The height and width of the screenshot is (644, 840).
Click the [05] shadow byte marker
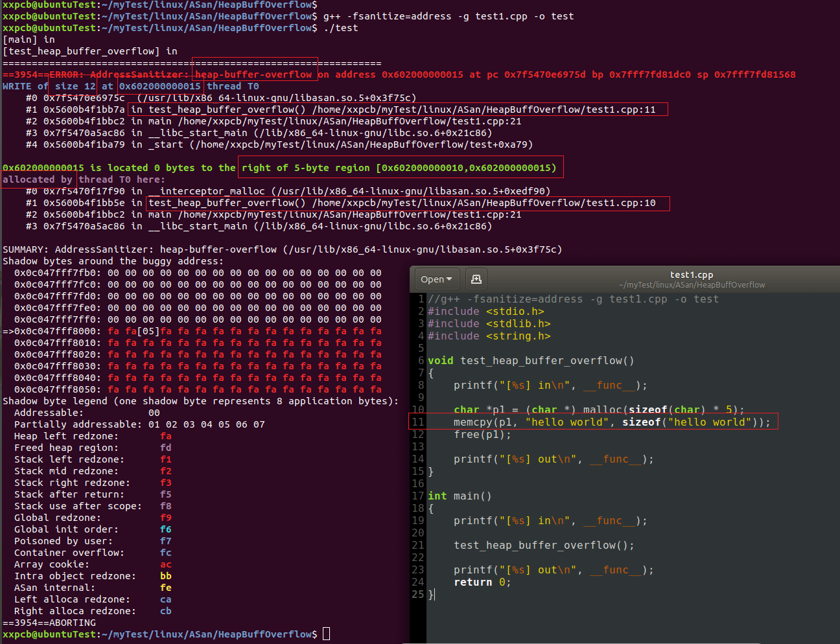click(148, 331)
